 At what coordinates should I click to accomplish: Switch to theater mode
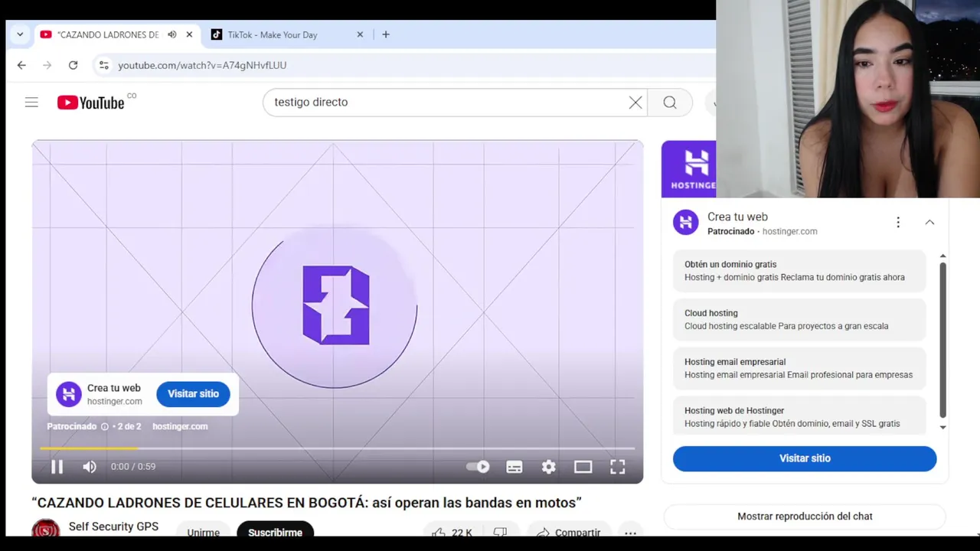pyautogui.click(x=583, y=467)
